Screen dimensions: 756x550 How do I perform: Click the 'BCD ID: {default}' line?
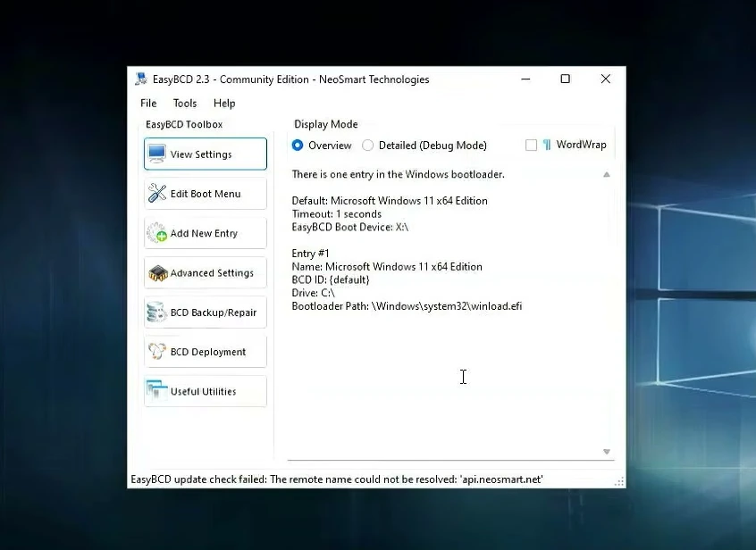click(331, 279)
